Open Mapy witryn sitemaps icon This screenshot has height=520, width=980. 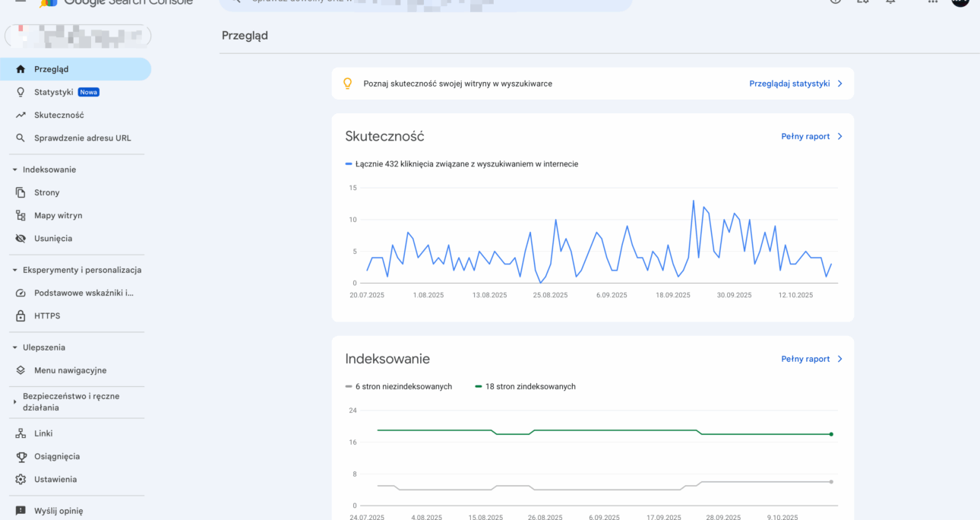point(19,215)
